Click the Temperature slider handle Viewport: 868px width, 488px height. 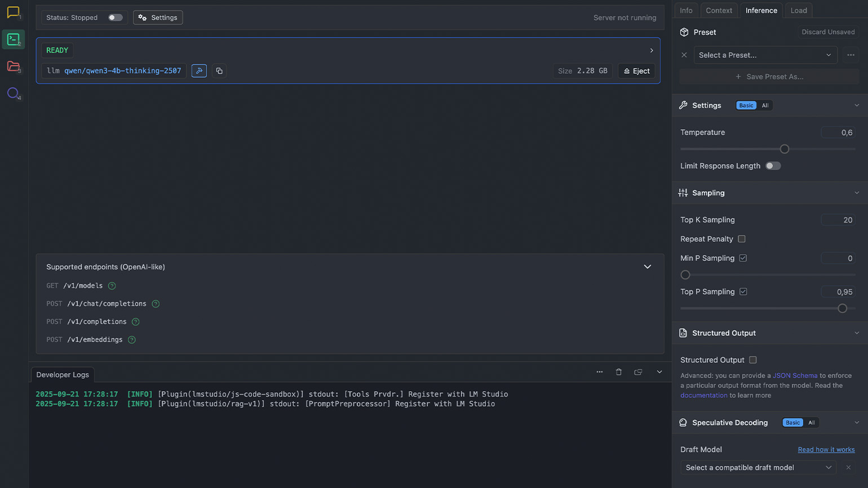click(x=785, y=149)
